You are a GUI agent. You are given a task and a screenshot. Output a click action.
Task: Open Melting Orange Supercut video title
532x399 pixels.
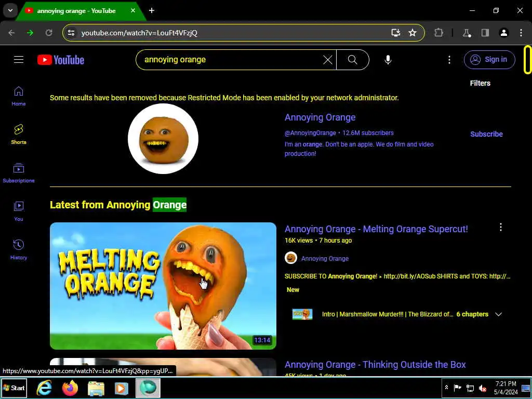[376, 229]
